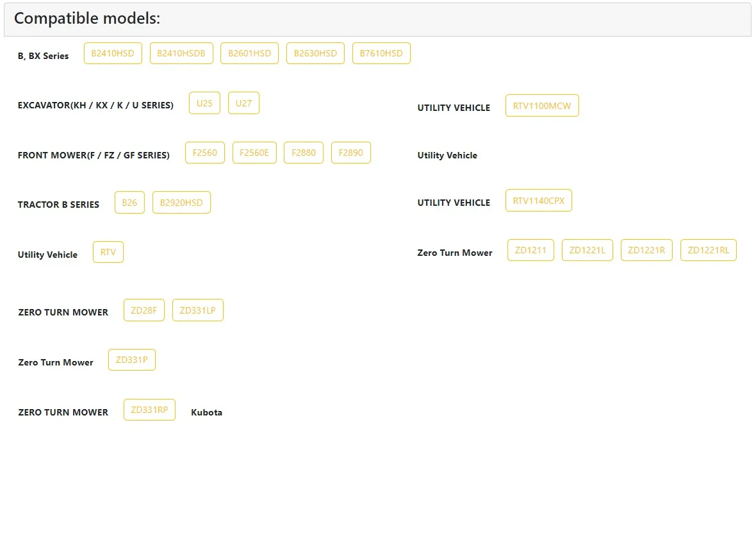Click the B2920HSD tractor tag
This screenshot has width=756, height=554.
tap(181, 203)
